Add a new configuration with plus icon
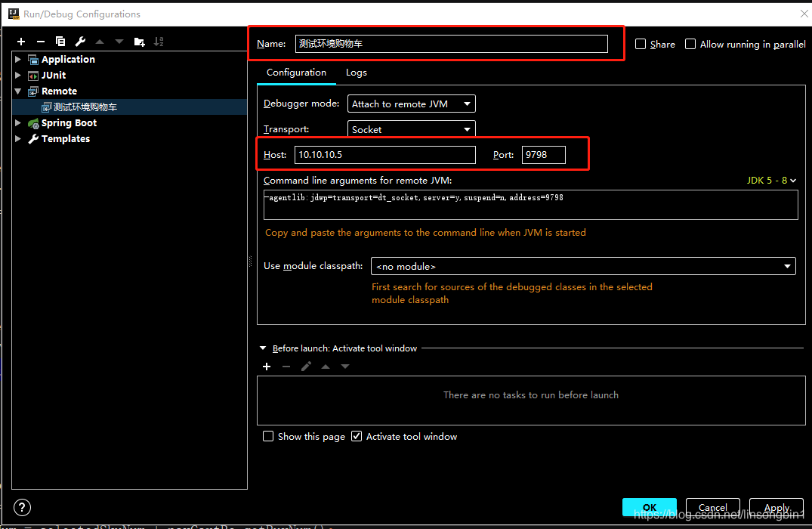 tap(20, 42)
